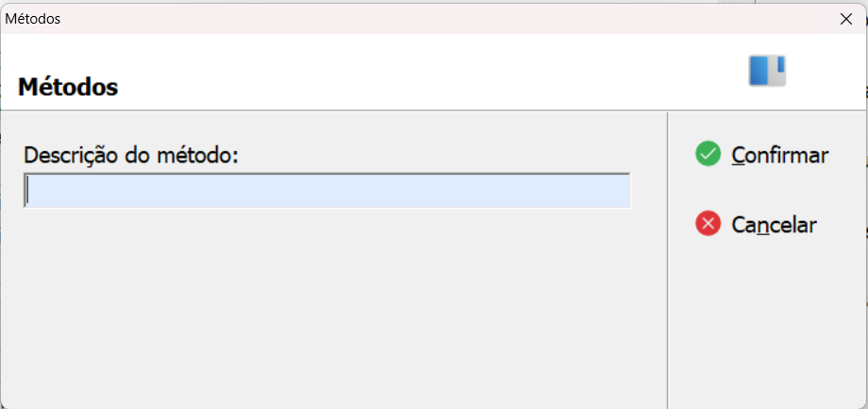Image resolution: width=868 pixels, height=409 pixels.
Task: Click the underlined C of Confirmar
Action: (738, 155)
